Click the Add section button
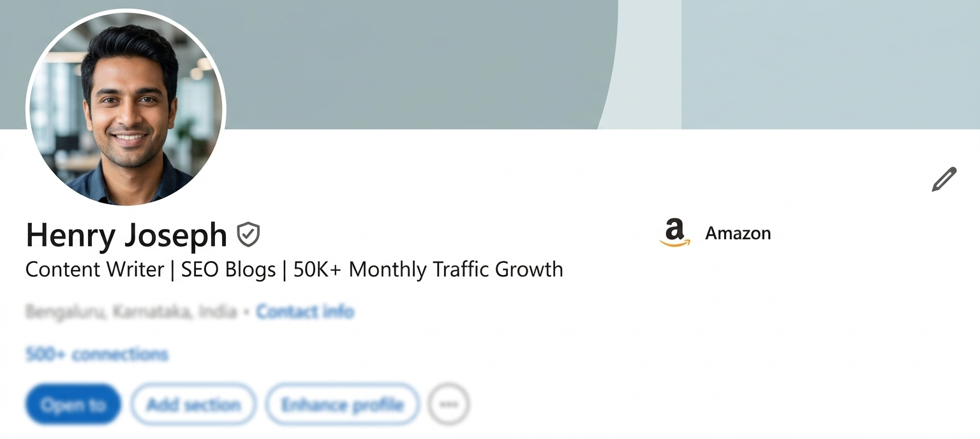 [x=193, y=405]
